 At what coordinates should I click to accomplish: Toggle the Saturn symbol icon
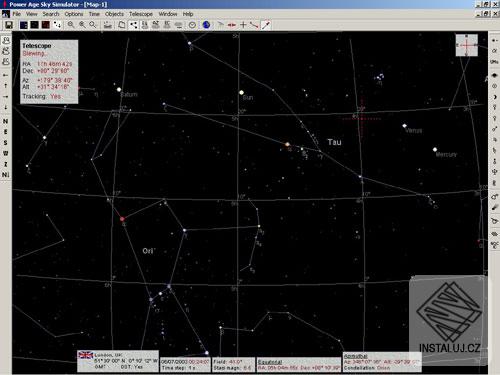(494, 150)
